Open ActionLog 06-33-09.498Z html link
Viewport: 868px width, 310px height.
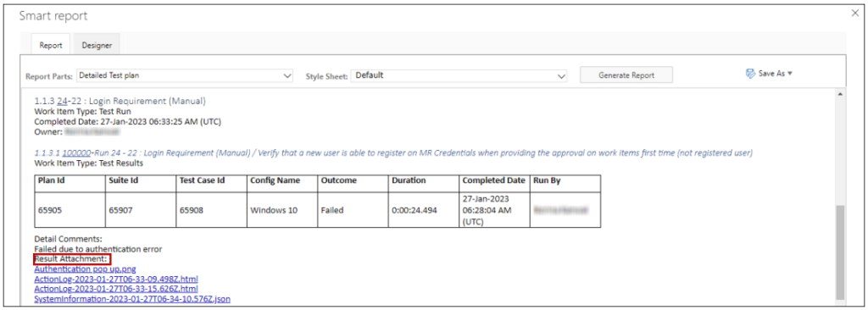click(116, 279)
